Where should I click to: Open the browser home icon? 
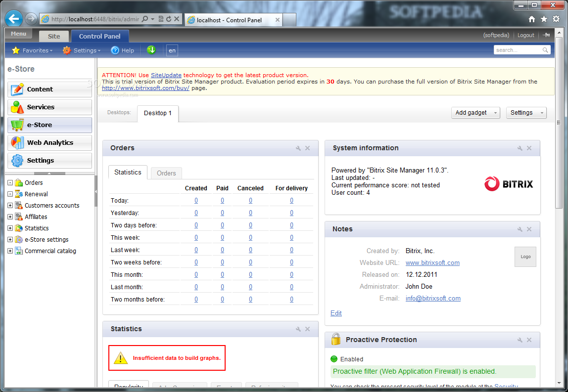point(532,19)
